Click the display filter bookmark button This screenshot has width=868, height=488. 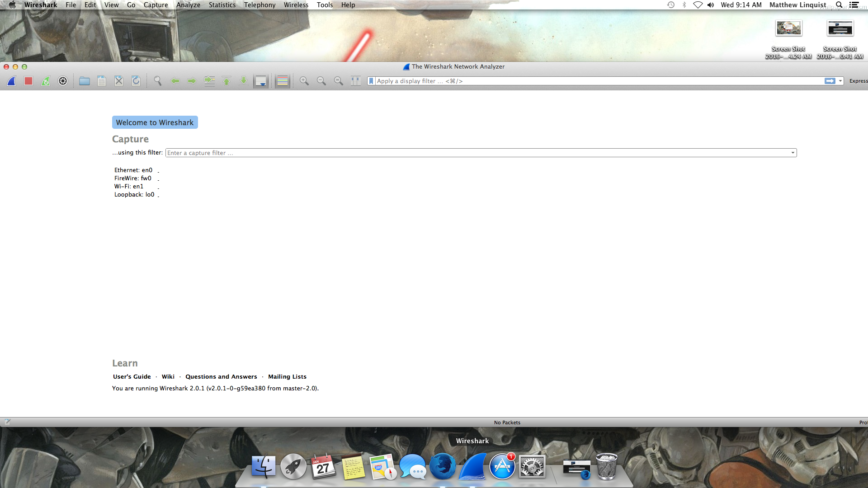click(371, 81)
